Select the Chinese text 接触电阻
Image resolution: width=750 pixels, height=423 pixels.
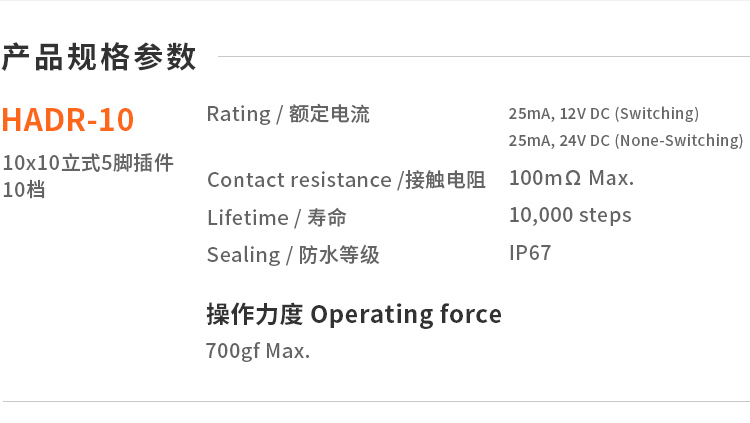tap(445, 180)
